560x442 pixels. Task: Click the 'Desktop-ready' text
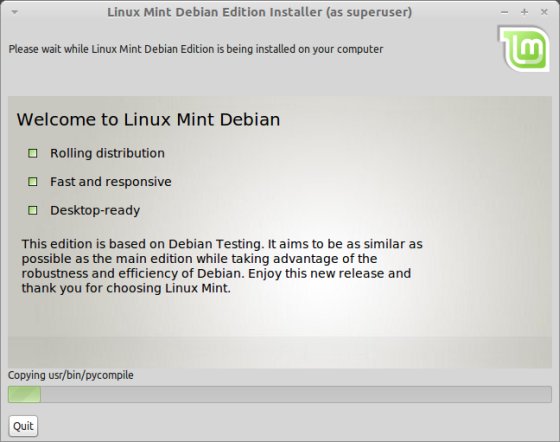pyautogui.click(x=95, y=210)
